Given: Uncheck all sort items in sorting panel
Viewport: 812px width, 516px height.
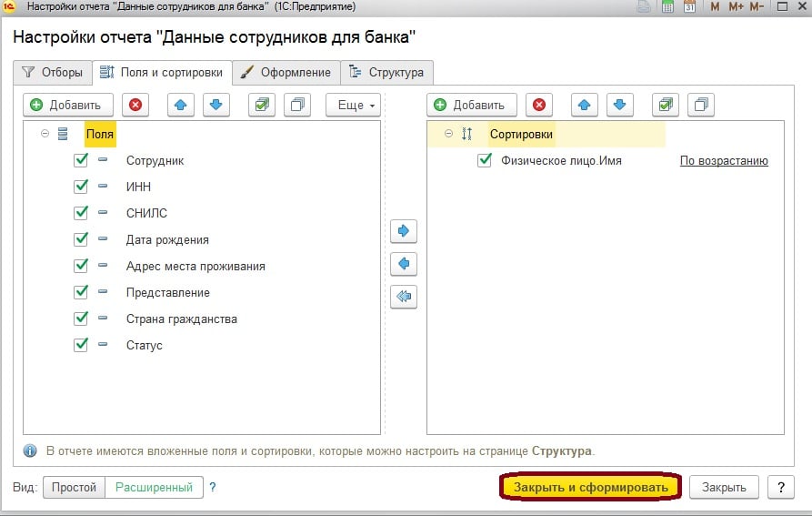Looking at the screenshot, I should pos(700,105).
